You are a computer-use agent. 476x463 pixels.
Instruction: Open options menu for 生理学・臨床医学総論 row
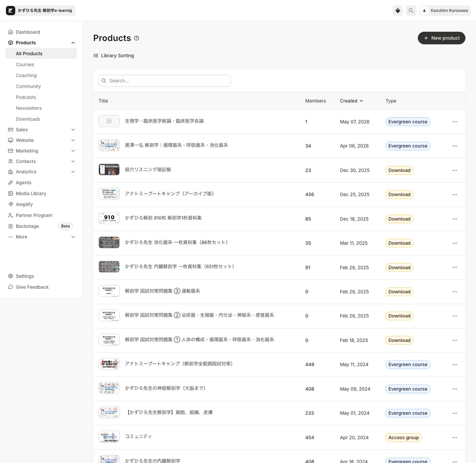[x=455, y=122]
